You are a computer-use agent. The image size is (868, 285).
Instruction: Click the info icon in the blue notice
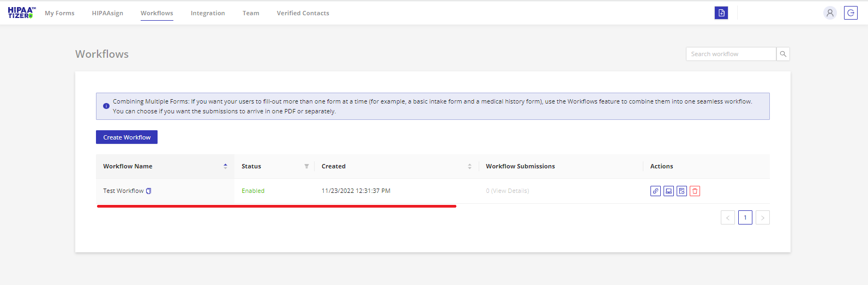pyautogui.click(x=106, y=106)
